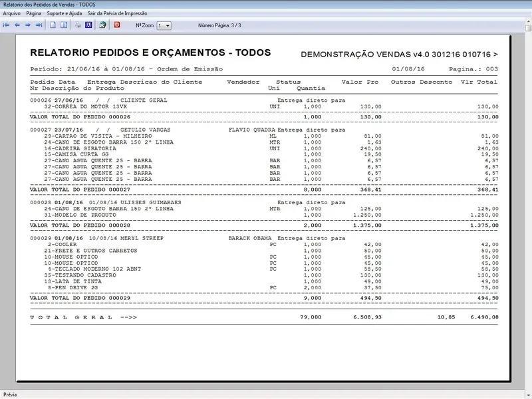Click the previous page arrow
Image resolution: width=532 pixels, height=399 pixels.
[x=17, y=25]
